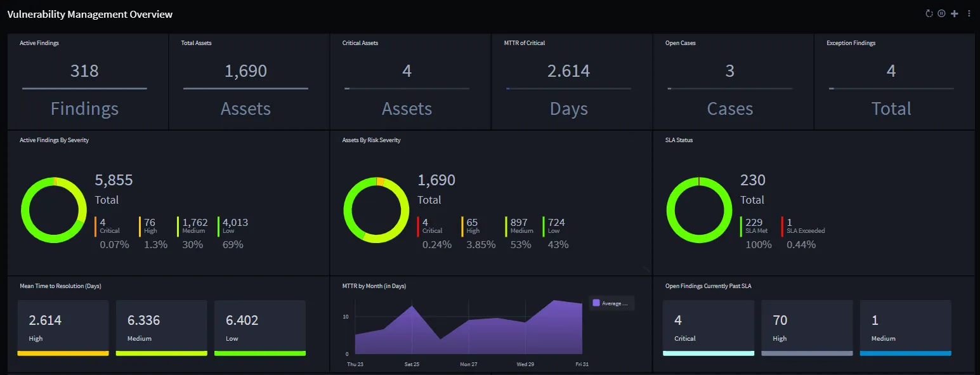This screenshot has height=375, width=980.
Task: Click the Vulnerability Management Overview title
Action: [90, 14]
